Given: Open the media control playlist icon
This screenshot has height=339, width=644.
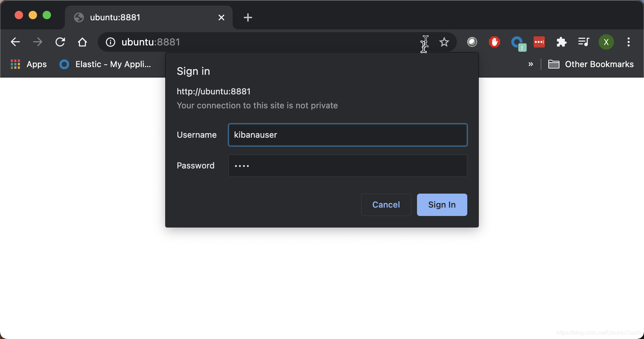Looking at the screenshot, I should point(584,42).
